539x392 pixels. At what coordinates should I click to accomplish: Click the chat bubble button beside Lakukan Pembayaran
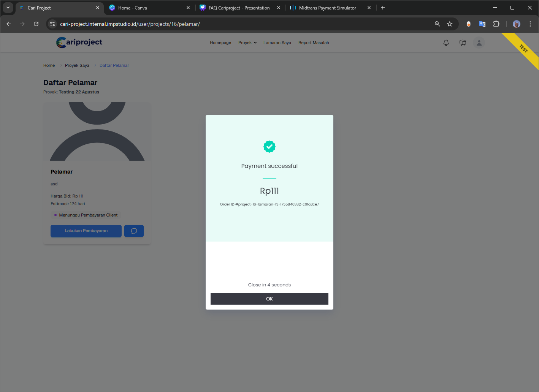tap(134, 231)
